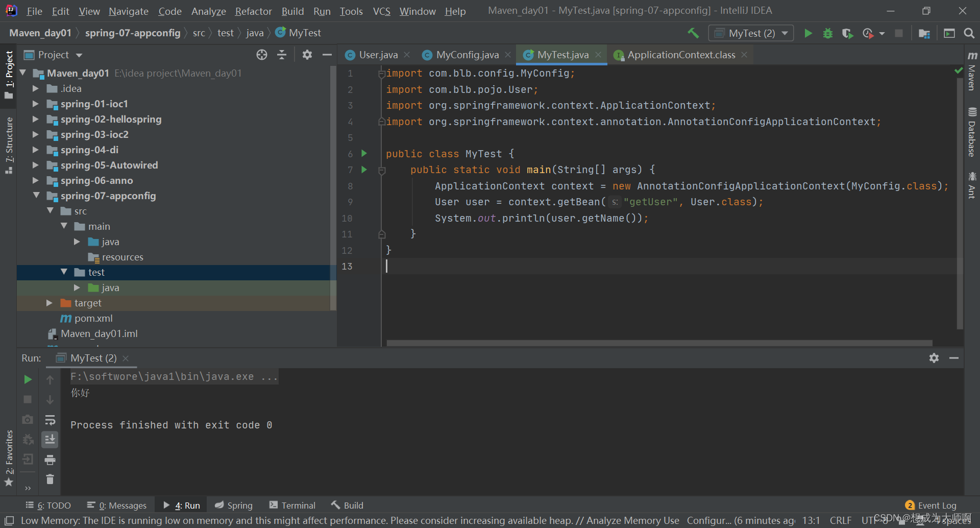Image resolution: width=980 pixels, height=528 pixels.
Task: Toggle the Structure tool window
Action: point(9,145)
